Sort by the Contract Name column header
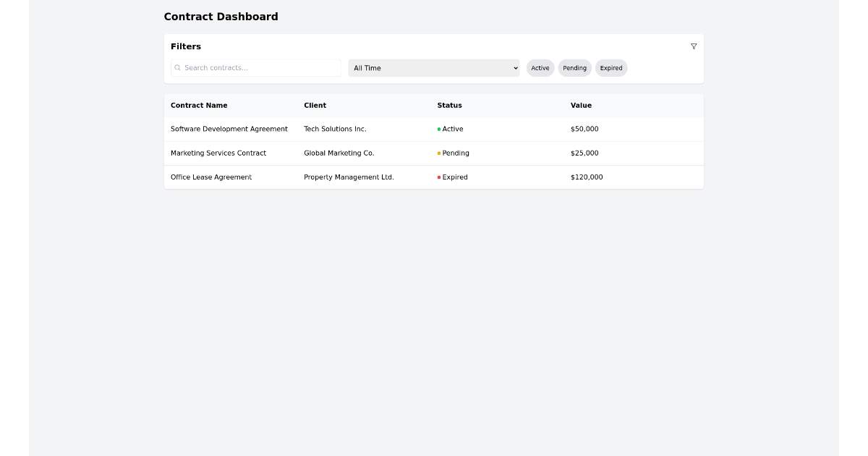This screenshot has width=868, height=456. [199, 105]
